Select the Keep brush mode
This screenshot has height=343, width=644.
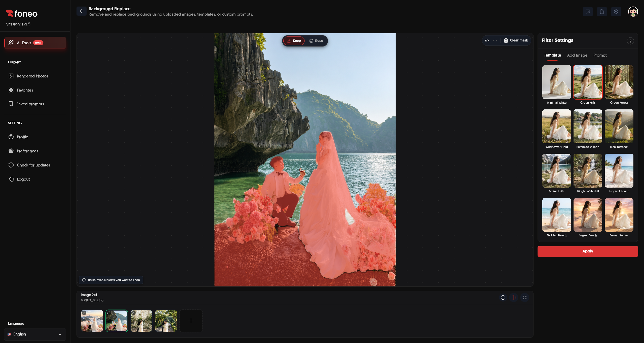(x=294, y=41)
